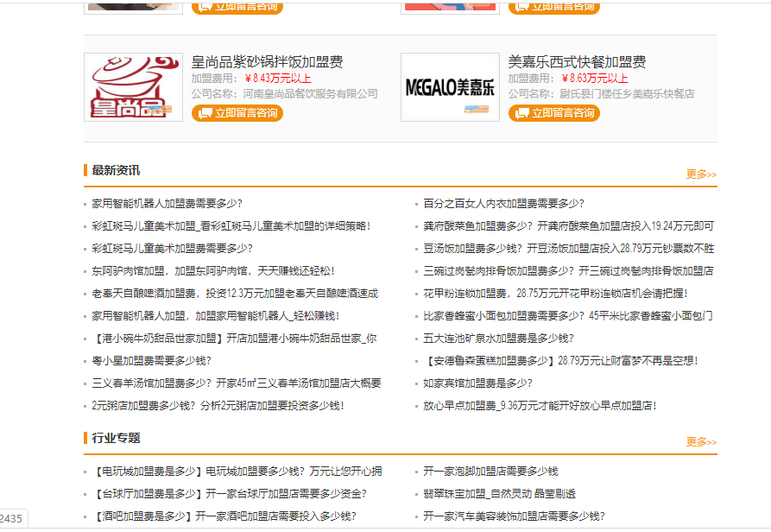Open 粤小星加盟费需要多少钱? article
The height and width of the screenshot is (532, 771).
(x=151, y=361)
